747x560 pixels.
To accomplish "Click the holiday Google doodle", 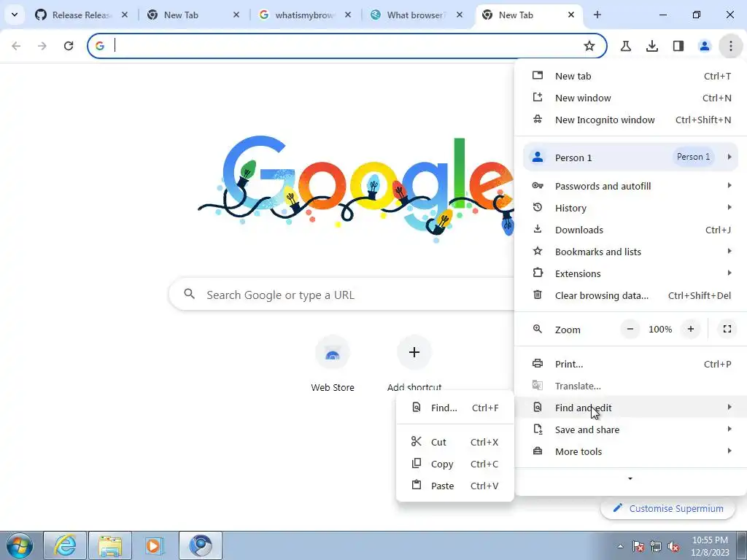I will 356,188.
